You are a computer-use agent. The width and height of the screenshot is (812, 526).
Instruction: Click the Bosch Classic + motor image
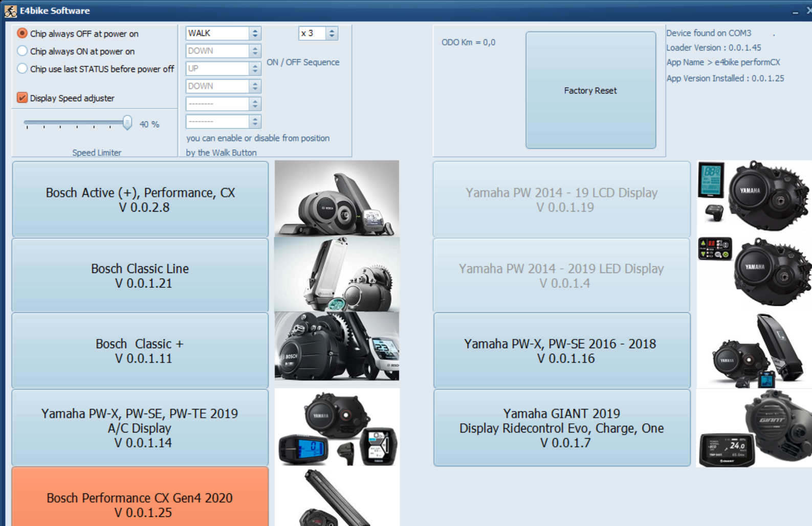(337, 346)
